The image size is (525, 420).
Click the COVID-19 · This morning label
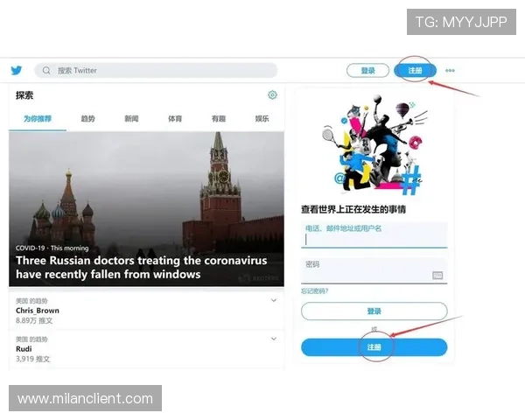52,248
